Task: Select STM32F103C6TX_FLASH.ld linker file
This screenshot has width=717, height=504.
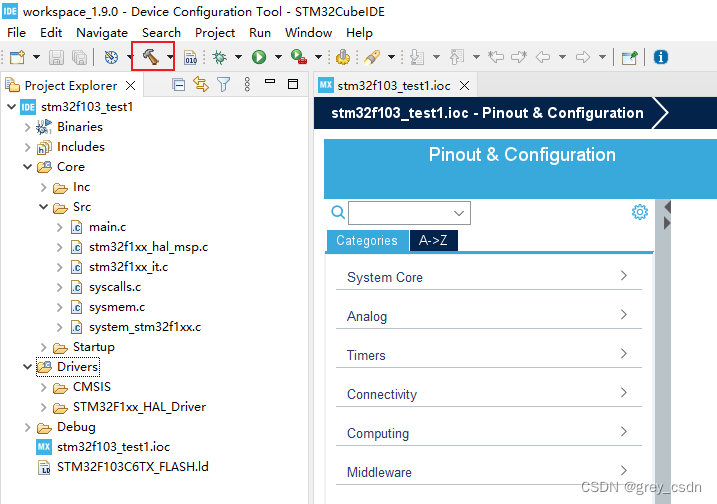Action: pos(133,467)
